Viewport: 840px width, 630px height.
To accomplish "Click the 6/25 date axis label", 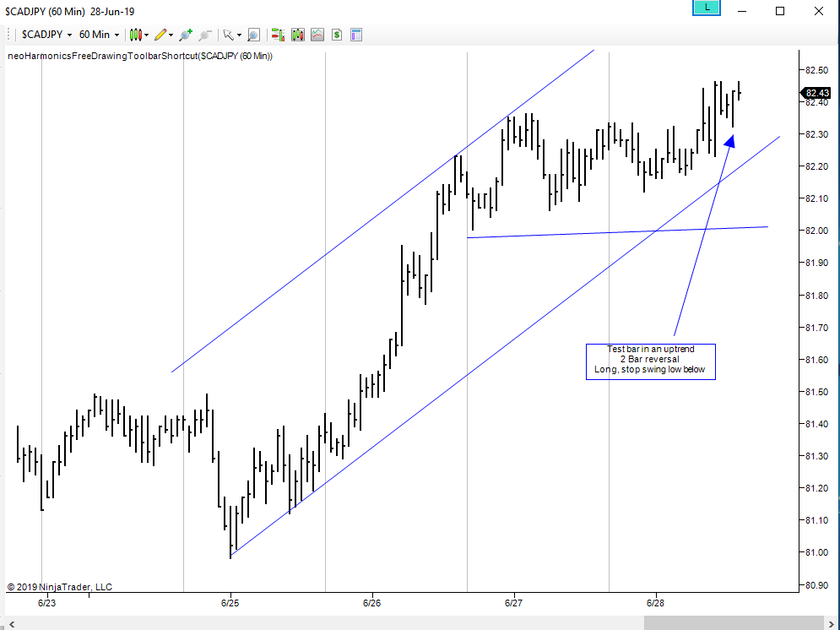I will click(x=230, y=603).
